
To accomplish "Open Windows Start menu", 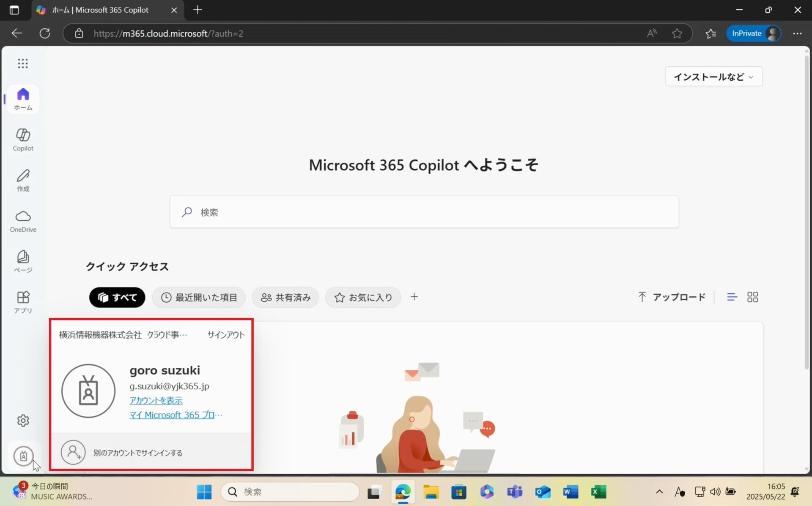I will [x=204, y=492].
